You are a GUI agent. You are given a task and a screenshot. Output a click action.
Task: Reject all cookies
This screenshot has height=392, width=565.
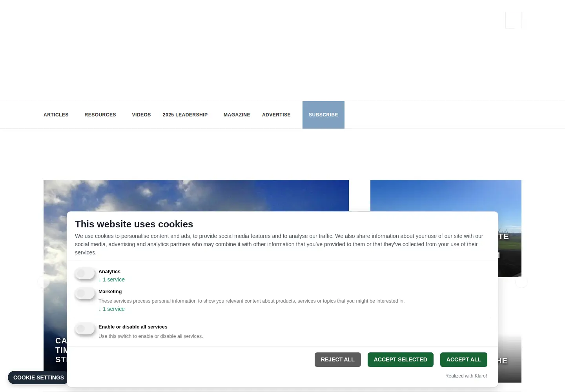tap(338, 359)
